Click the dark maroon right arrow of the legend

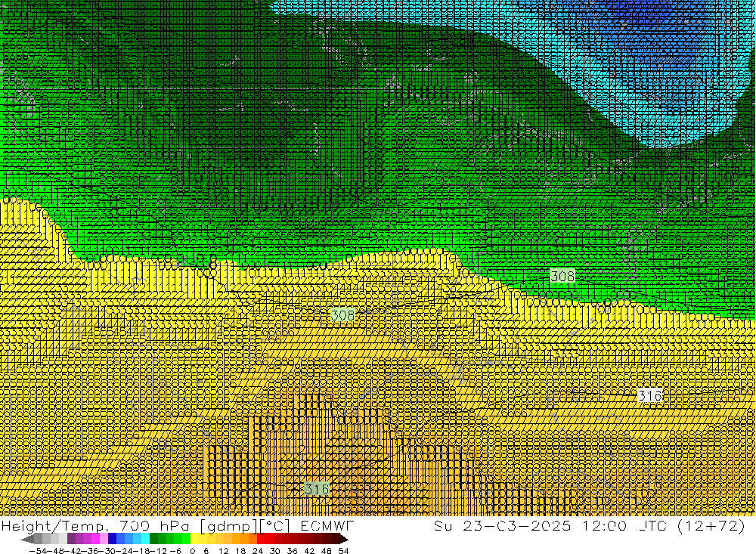343,539
